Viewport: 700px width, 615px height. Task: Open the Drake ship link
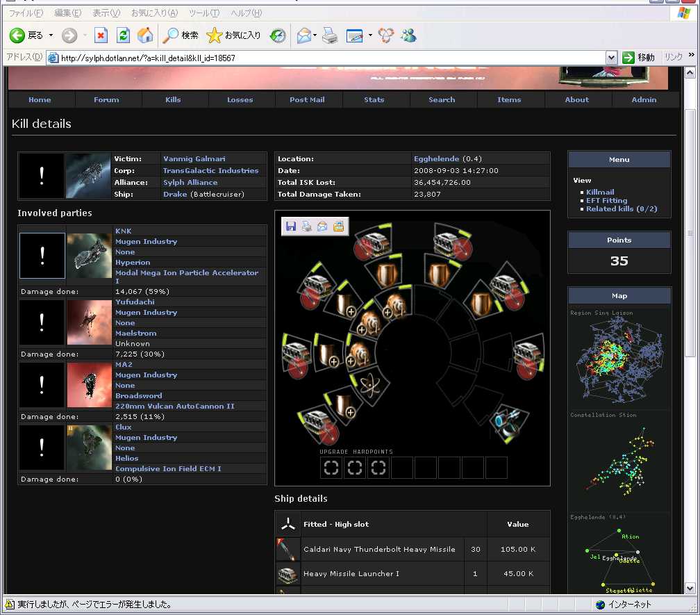(x=175, y=195)
